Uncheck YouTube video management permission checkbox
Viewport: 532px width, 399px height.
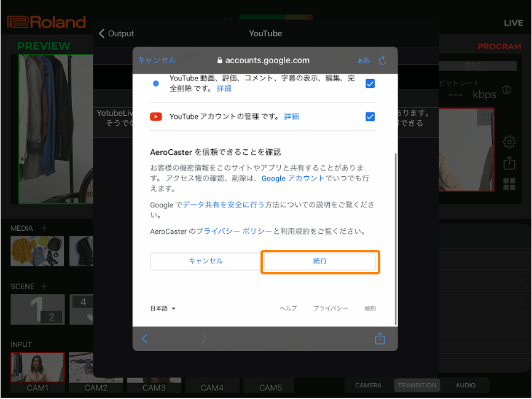coord(370,83)
